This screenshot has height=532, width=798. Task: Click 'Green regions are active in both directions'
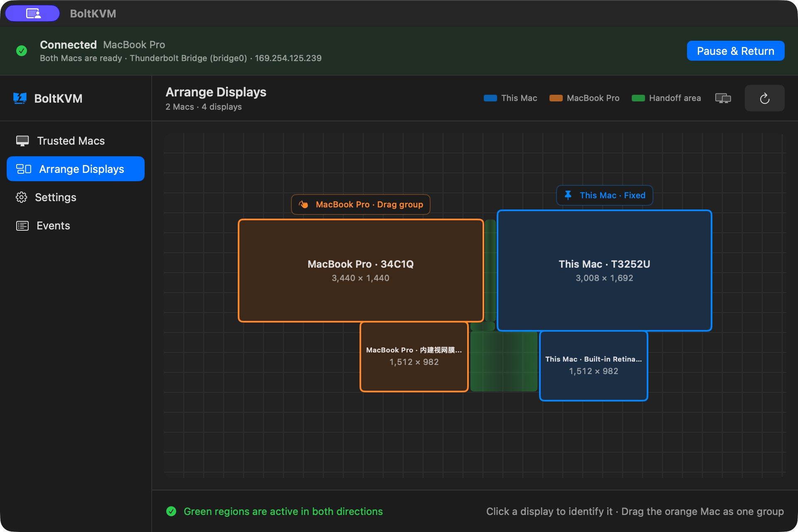(x=283, y=511)
